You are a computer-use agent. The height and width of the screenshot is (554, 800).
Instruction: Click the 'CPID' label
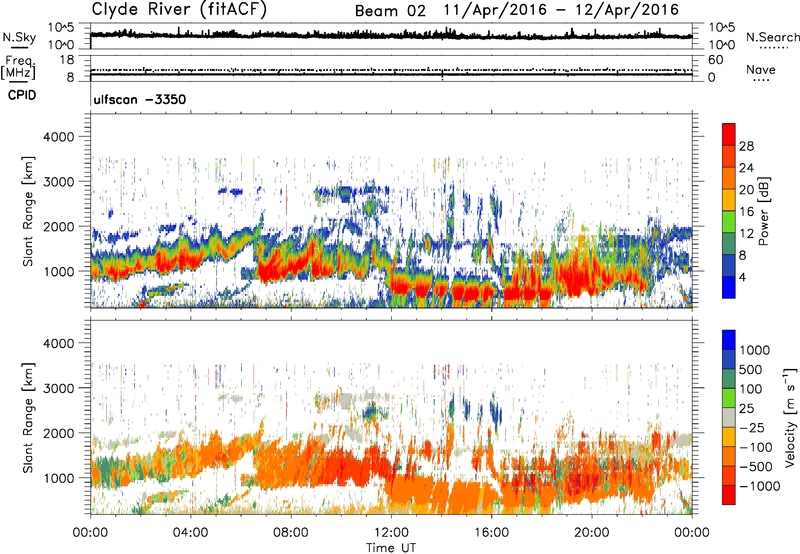click(x=22, y=95)
